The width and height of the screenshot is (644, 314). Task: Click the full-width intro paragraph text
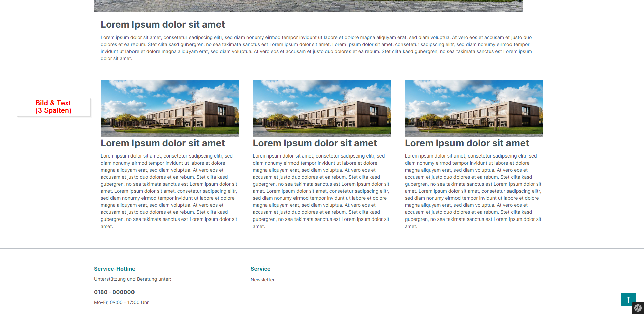[316, 48]
